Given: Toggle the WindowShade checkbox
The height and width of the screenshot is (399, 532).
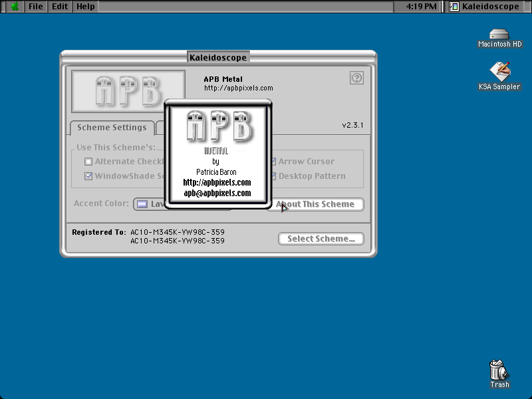Looking at the screenshot, I should (x=88, y=176).
